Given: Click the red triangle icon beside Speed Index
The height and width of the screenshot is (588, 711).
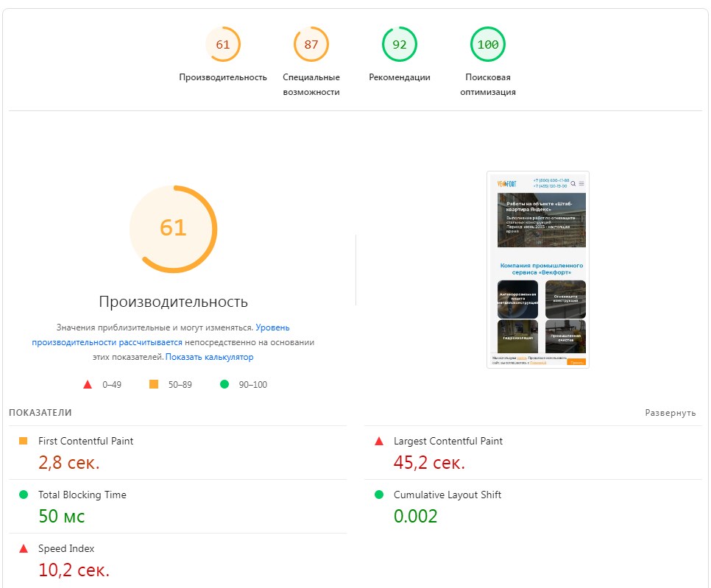Looking at the screenshot, I should (24, 548).
